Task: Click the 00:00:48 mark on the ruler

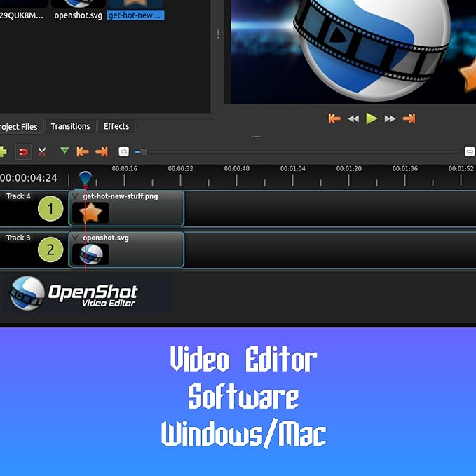Action: click(x=237, y=168)
